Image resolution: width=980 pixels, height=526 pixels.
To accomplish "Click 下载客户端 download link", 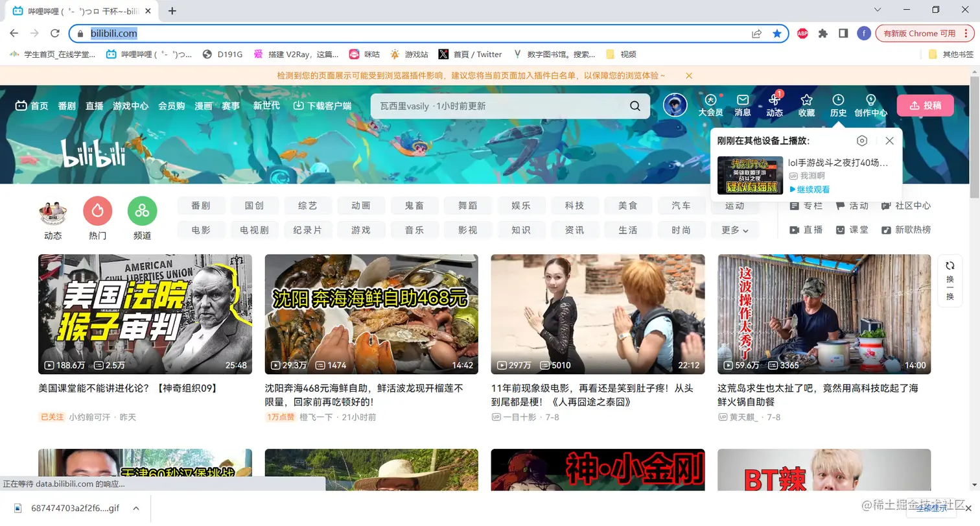I will coord(322,106).
